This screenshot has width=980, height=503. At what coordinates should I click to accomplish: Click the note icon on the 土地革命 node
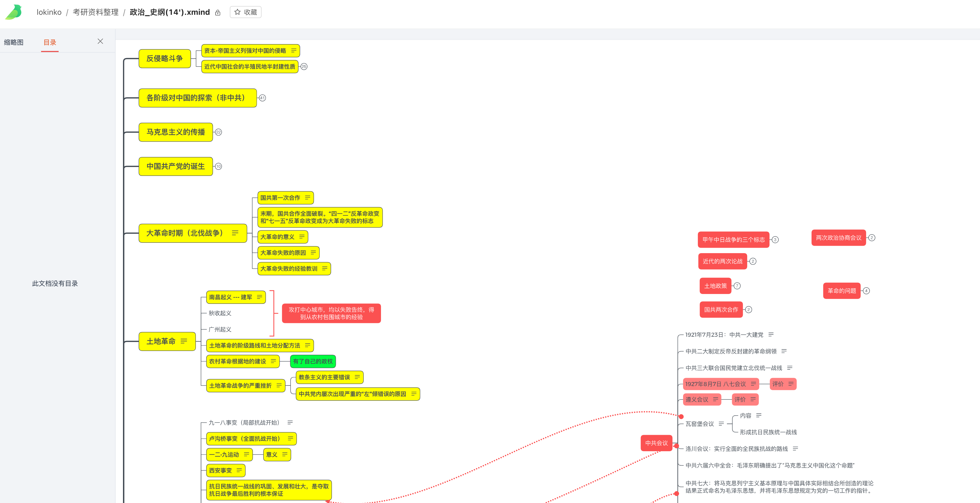[184, 341]
